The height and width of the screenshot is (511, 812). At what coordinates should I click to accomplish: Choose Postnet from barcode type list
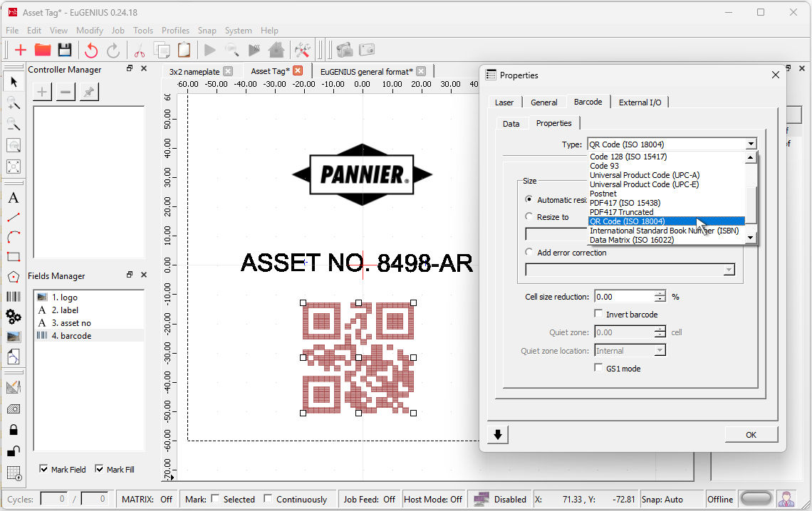603,194
